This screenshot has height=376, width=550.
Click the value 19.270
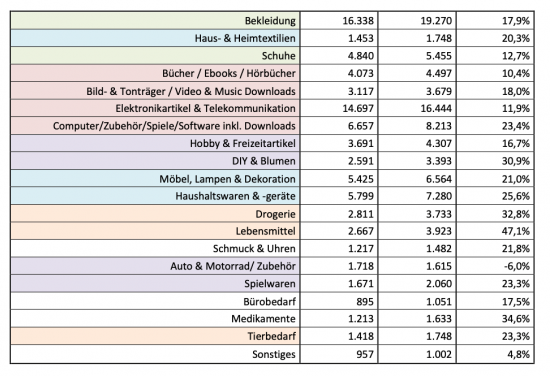coord(436,21)
